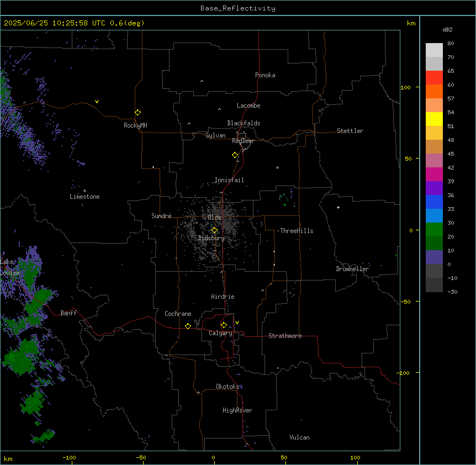Click the yellow diamond marker above Calgary label

[x=224, y=325]
